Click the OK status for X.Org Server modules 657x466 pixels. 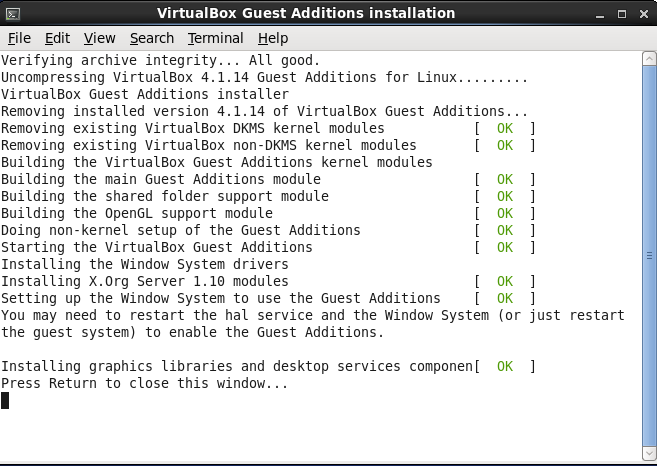[505, 281]
